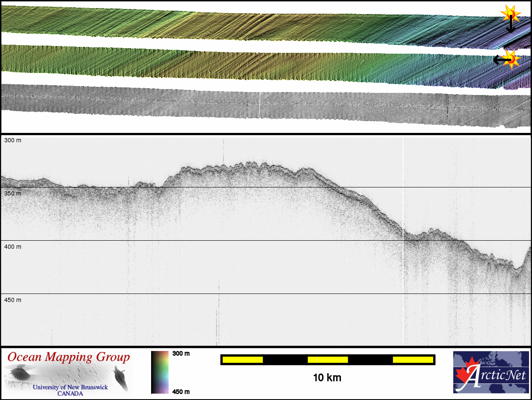Select the second color bathymetry strip
This screenshot has width=532, height=400.
255,63
